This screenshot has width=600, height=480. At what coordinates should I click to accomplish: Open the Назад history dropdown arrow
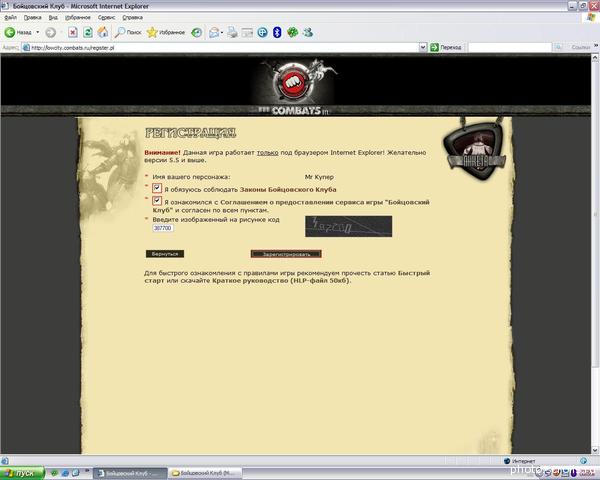click(x=38, y=33)
